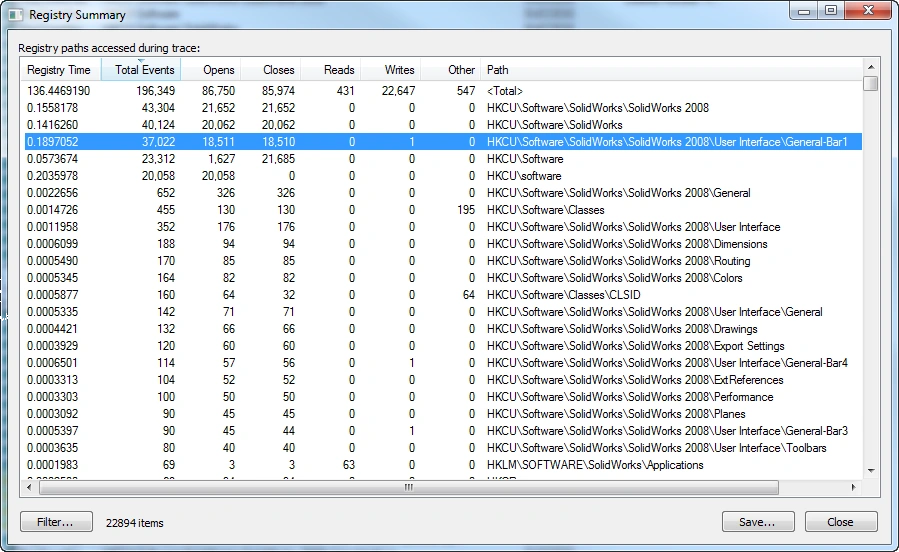Screen dimensions: 899x552
Task: Select the <Total> row
Action: (x=443, y=91)
